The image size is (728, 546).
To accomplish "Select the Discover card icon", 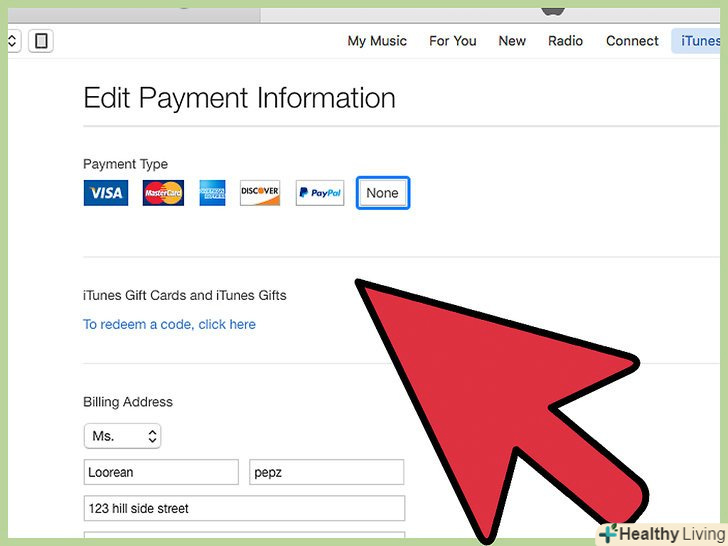I will point(260,193).
